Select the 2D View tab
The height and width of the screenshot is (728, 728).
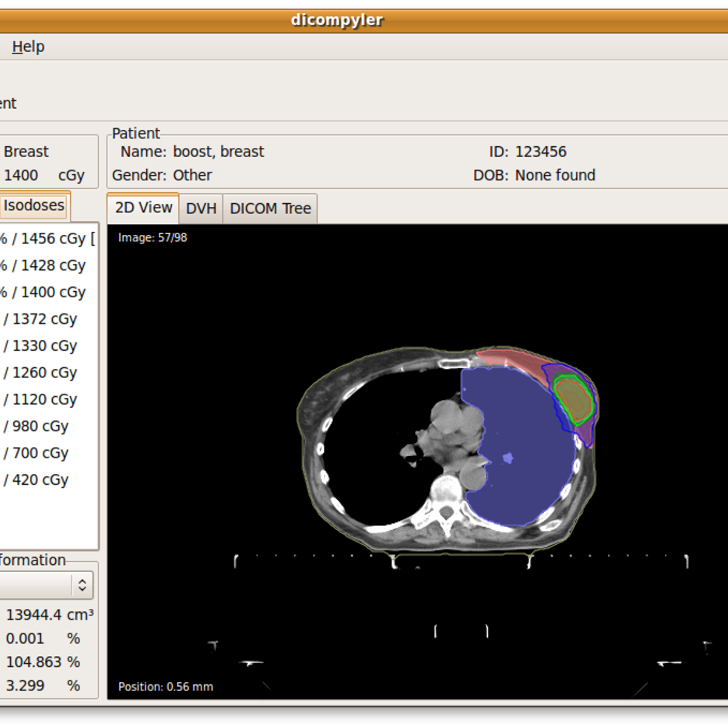coord(142,208)
